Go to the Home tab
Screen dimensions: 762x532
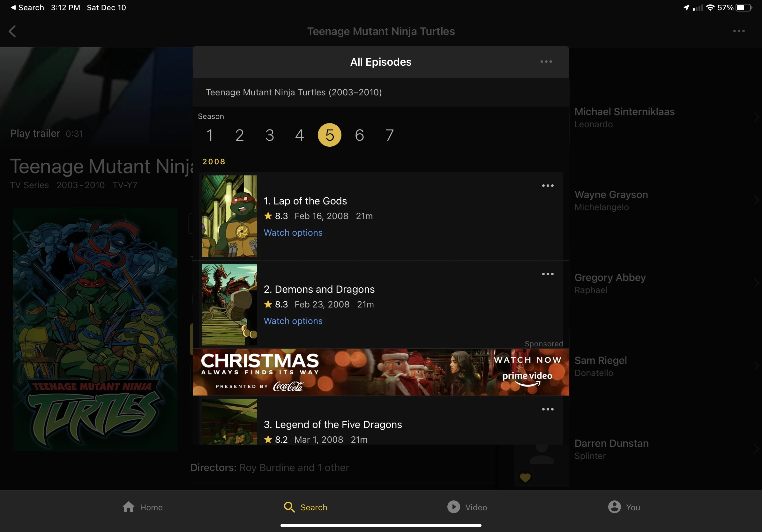(142, 507)
